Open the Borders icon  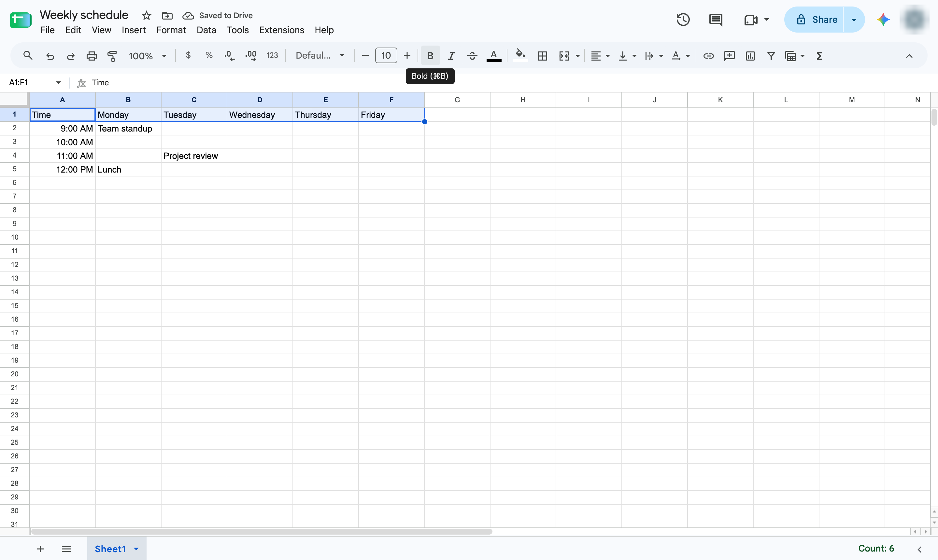pyautogui.click(x=542, y=56)
